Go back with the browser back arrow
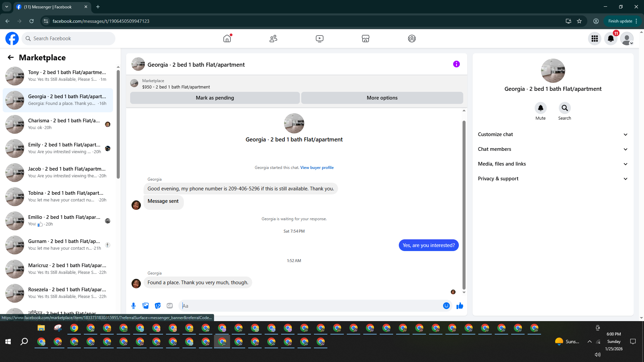Viewport: 644px width, 362px height. click(7, 21)
